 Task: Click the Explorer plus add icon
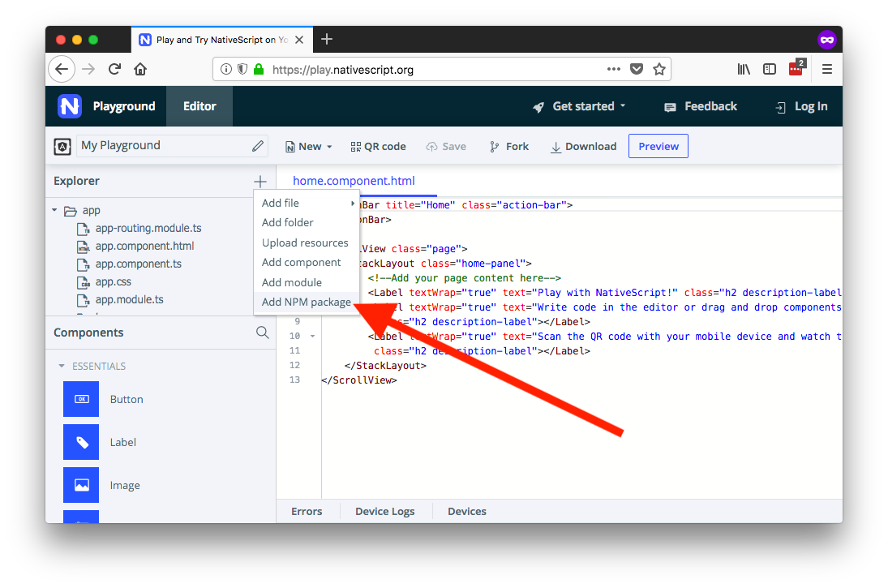click(x=260, y=182)
